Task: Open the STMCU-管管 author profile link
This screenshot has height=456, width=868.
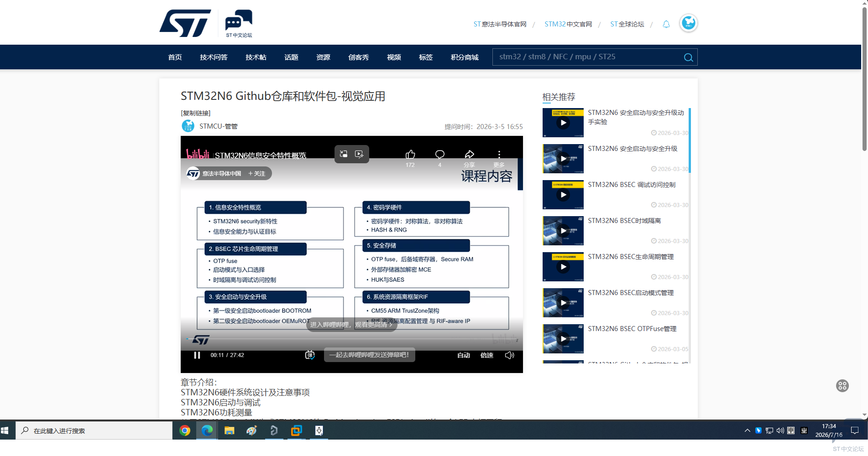Action: (x=219, y=126)
